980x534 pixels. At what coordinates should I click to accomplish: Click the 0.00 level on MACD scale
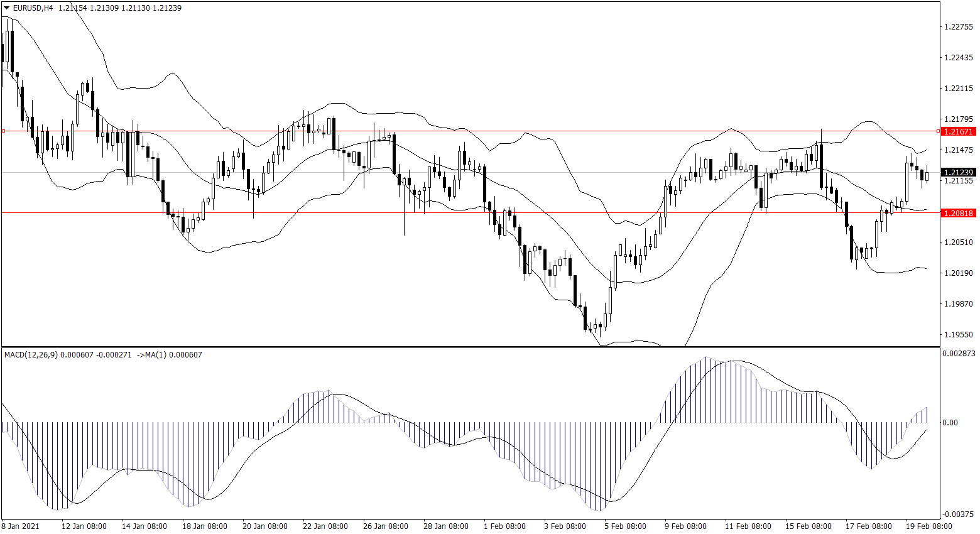(x=950, y=423)
